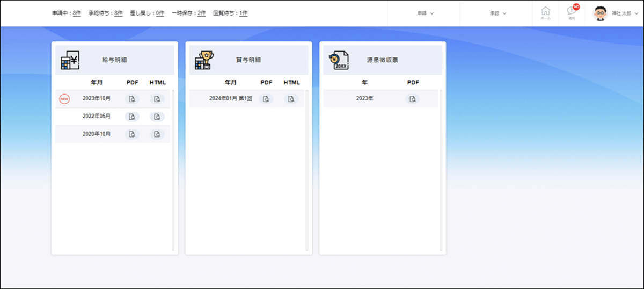Click the 年 column header in 源泉徴収票
The height and width of the screenshot is (289, 644).
[x=365, y=83]
